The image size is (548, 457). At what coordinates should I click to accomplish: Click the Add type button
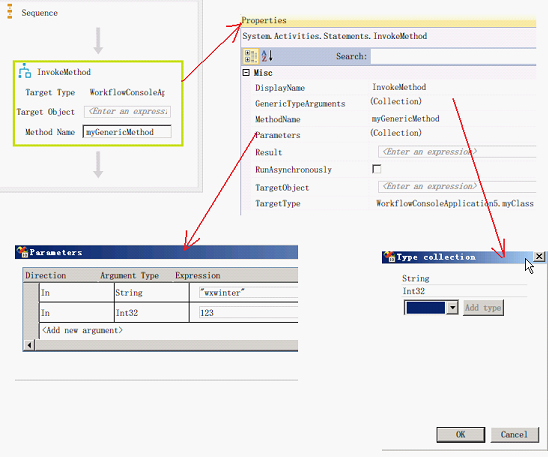tap(483, 308)
